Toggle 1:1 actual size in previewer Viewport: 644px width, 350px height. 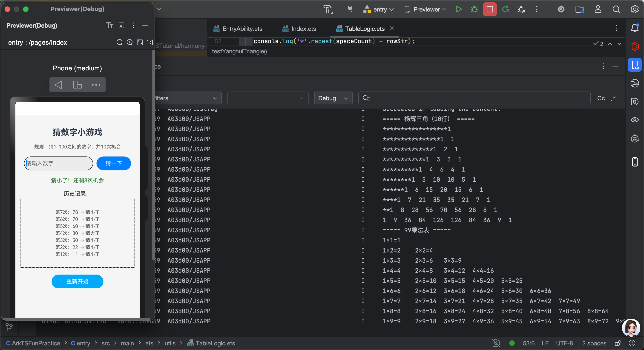(150, 42)
